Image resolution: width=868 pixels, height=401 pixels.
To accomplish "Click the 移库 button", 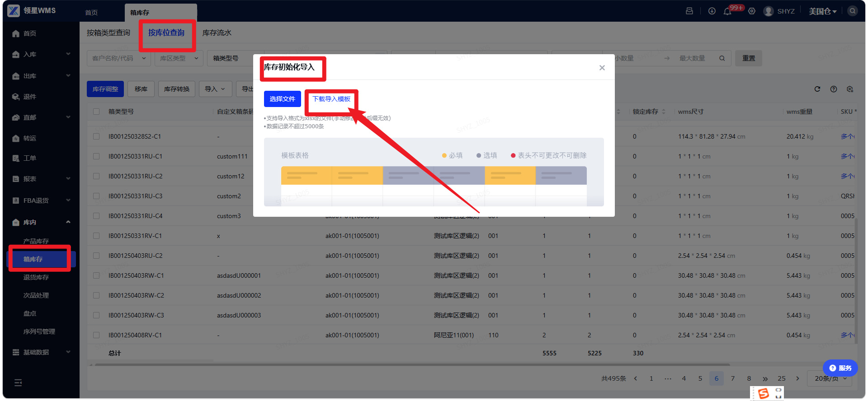I will pyautogui.click(x=141, y=89).
